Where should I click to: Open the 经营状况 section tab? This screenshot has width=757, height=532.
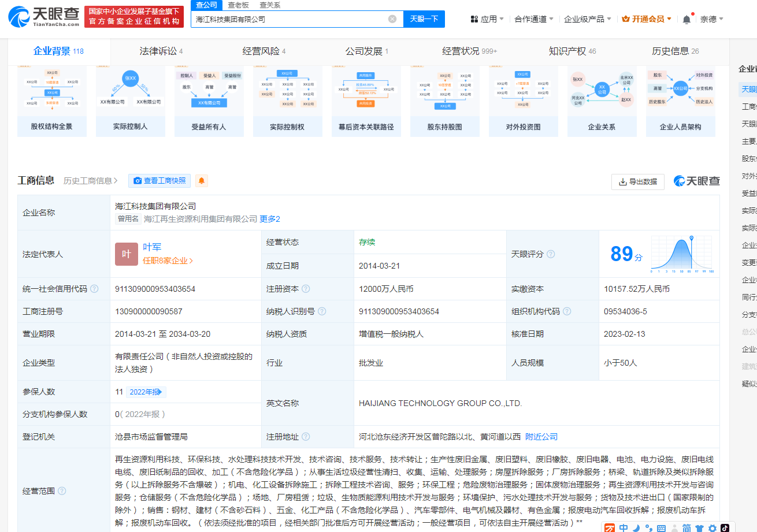[x=470, y=51]
